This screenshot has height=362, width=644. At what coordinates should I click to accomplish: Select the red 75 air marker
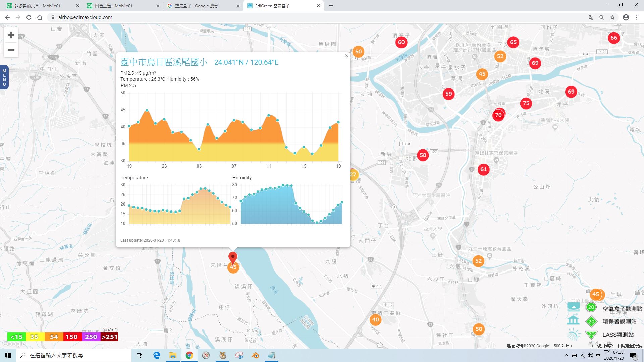pyautogui.click(x=526, y=103)
